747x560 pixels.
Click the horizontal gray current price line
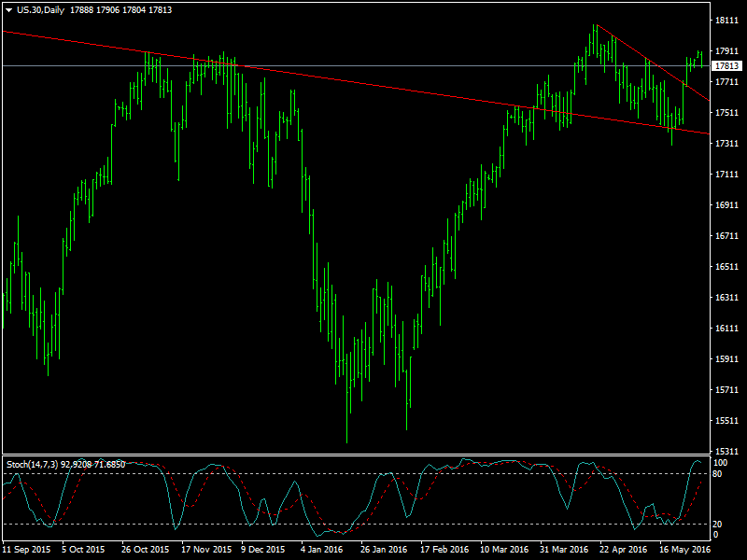click(373, 65)
